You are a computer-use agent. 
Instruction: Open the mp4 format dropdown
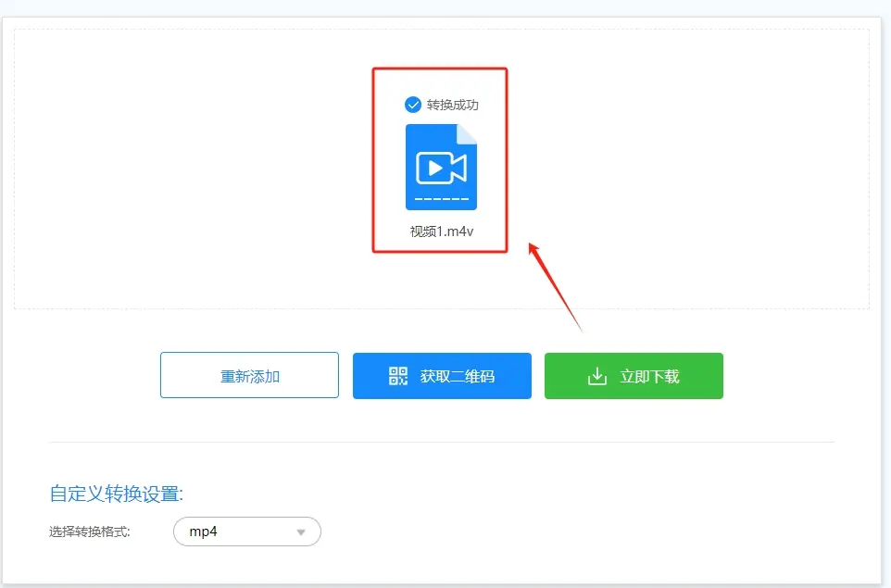click(247, 532)
